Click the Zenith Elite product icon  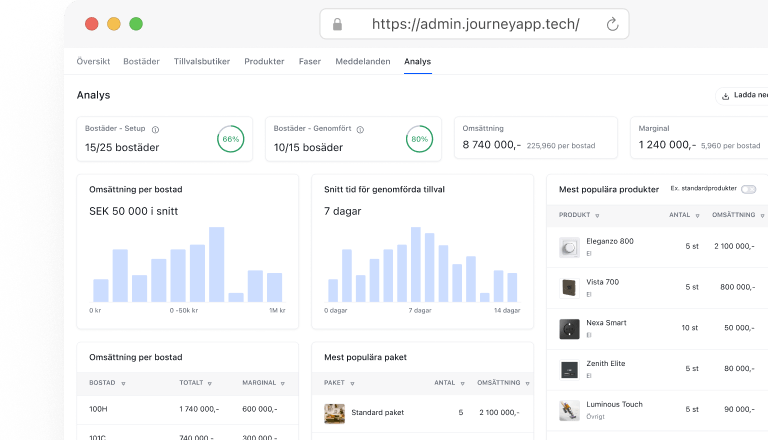(x=569, y=369)
